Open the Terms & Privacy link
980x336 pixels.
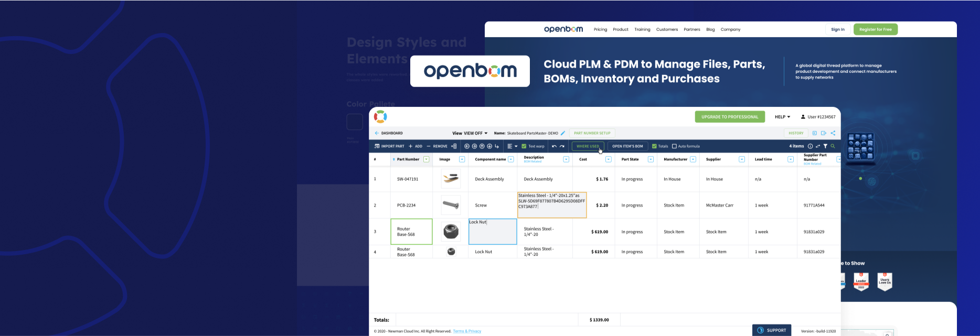pos(467,331)
